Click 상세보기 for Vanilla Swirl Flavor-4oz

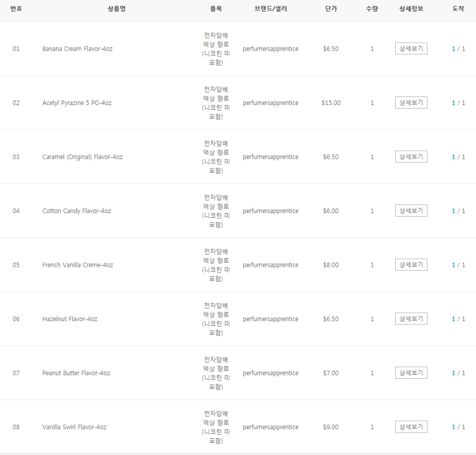(x=411, y=427)
